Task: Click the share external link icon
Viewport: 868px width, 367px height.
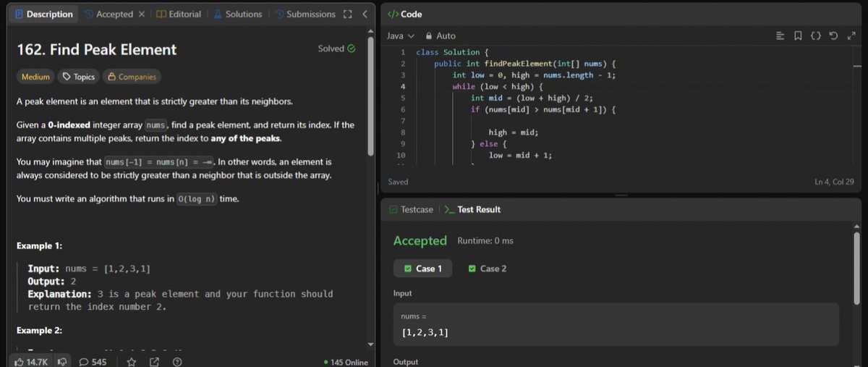Action: point(154,361)
